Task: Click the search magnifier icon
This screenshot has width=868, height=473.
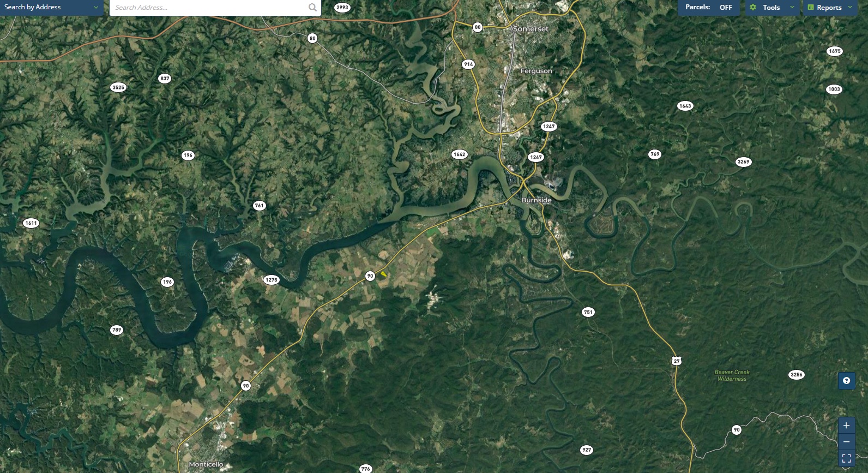Action: pyautogui.click(x=312, y=7)
